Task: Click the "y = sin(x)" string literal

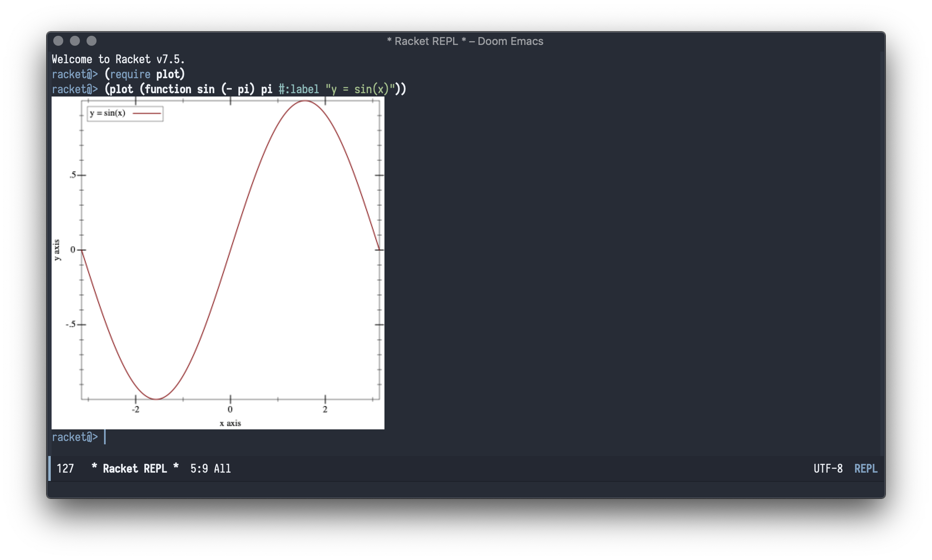Action: click(x=360, y=89)
